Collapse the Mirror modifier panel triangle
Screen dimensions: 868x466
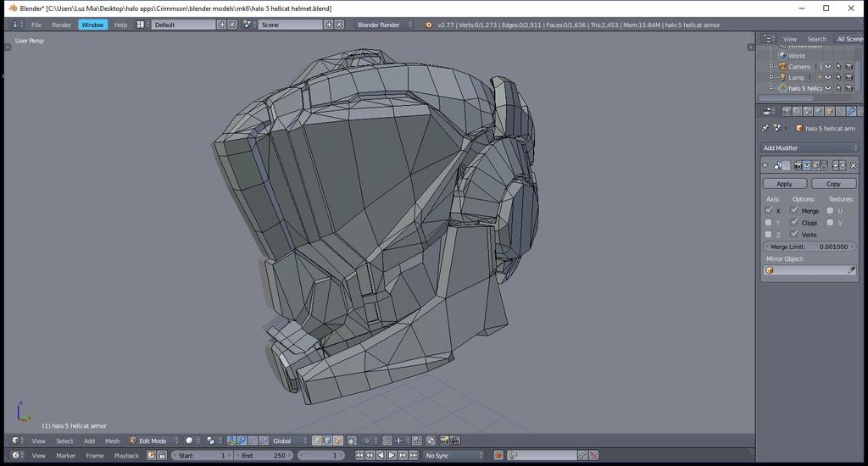[765, 165]
